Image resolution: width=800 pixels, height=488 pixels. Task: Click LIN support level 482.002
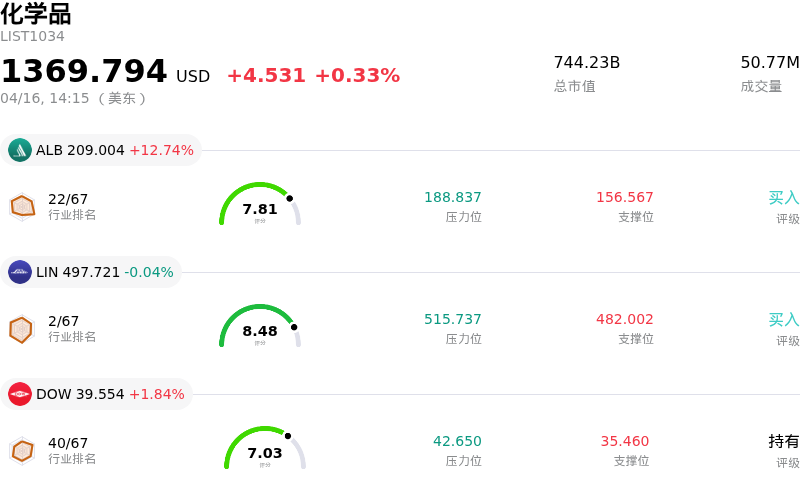click(624, 319)
